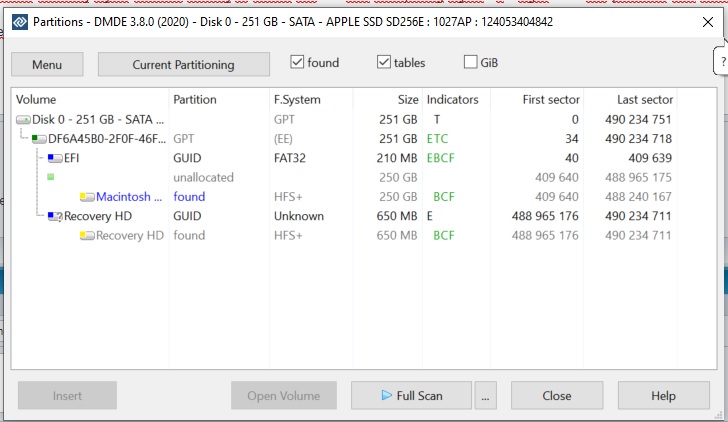This screenshot has width=728, height=422.
Task: Click the First sector column header
Action: click(537, 99)
